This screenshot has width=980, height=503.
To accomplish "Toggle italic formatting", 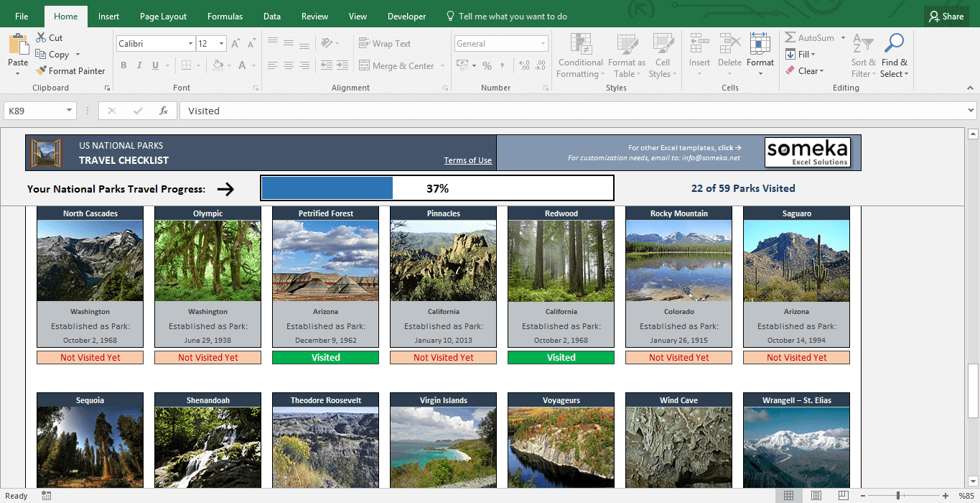I will coord(139,66).
